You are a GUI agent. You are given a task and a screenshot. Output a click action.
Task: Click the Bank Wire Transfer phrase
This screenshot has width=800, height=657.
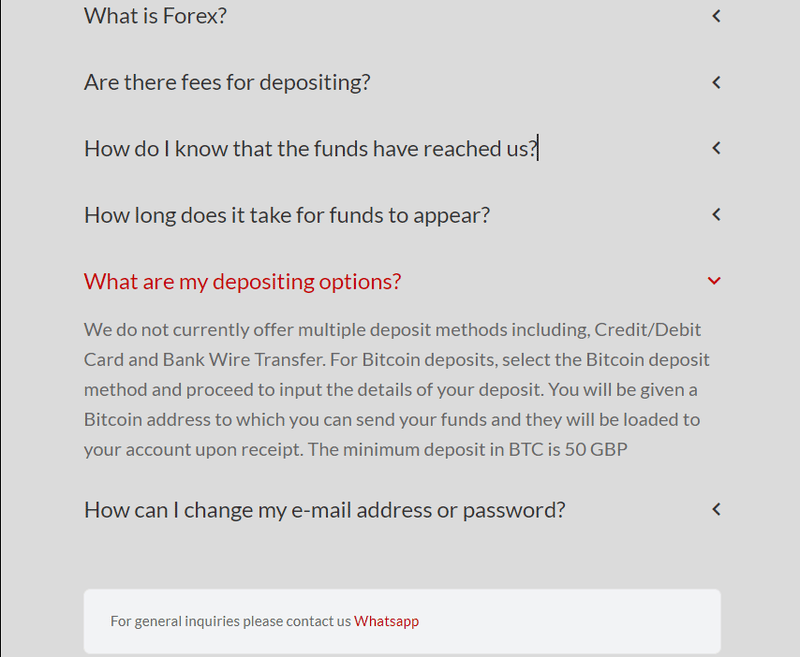coord(244,360)
